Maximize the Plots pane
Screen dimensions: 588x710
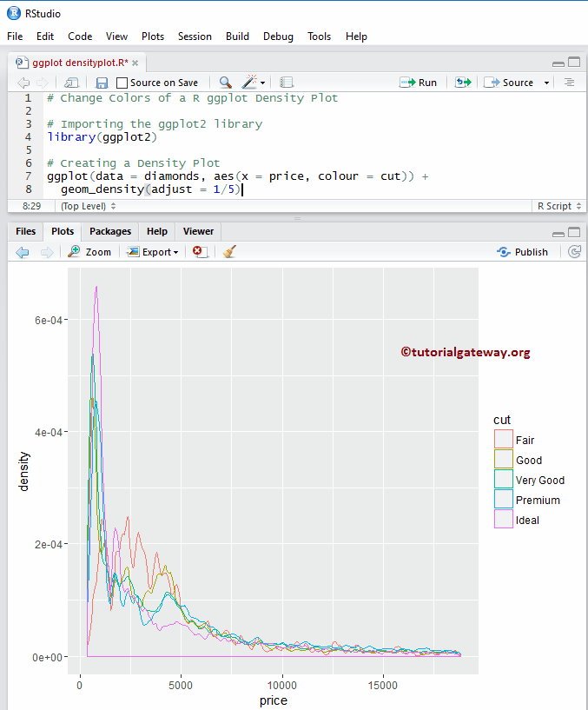pos(574,232)
